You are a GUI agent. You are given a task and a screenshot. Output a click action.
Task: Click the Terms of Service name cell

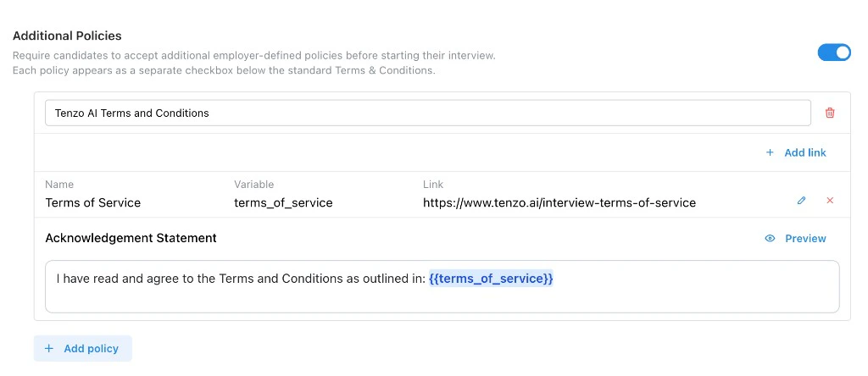pos(93,203)
